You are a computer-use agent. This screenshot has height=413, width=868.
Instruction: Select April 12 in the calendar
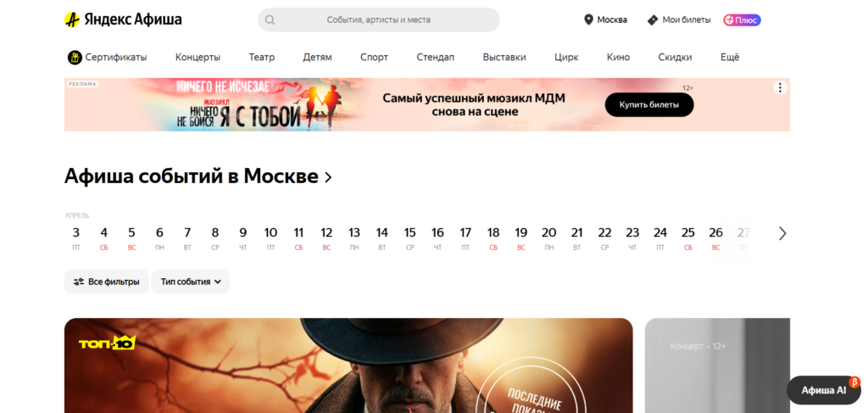click(x=326, y=238)
